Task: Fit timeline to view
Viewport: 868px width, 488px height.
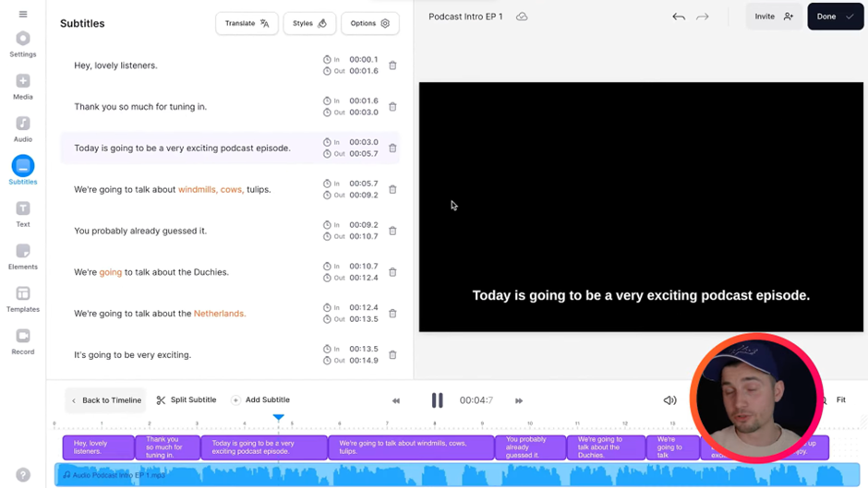Action: coord(841,399)
